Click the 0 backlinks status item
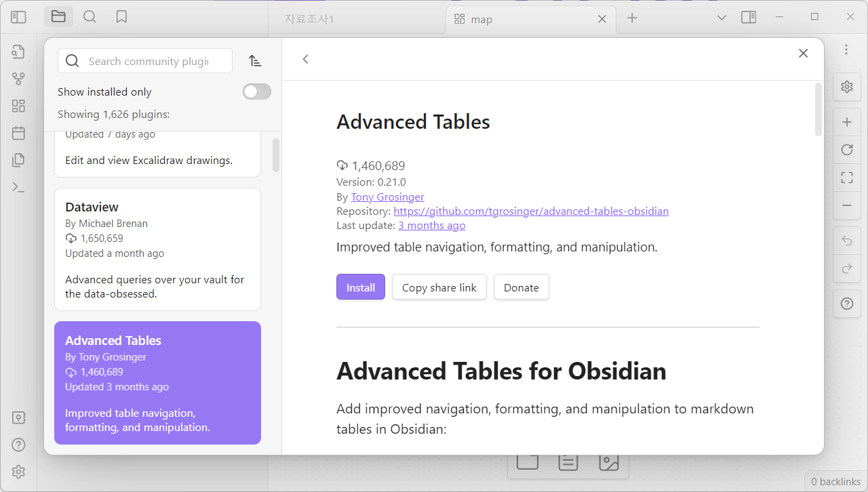 835,482
